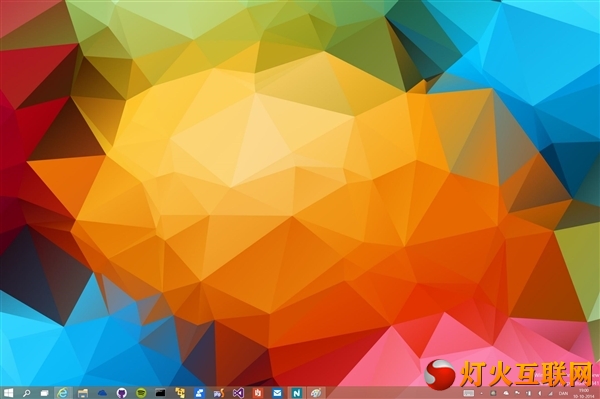Open network connections tray icon
The width and height of the screenshot is (600, 399).
(550, 393)
